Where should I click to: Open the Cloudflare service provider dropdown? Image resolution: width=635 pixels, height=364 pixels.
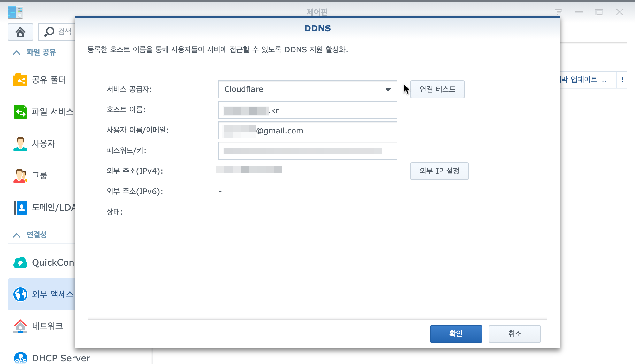click(x=308, y=89)
